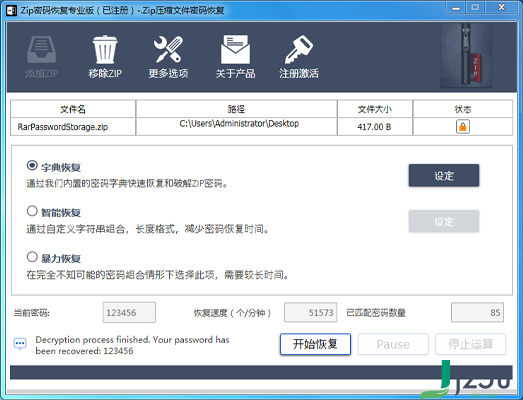Click greyed 设定 button for smart recovery

click(x=444, y=221)
